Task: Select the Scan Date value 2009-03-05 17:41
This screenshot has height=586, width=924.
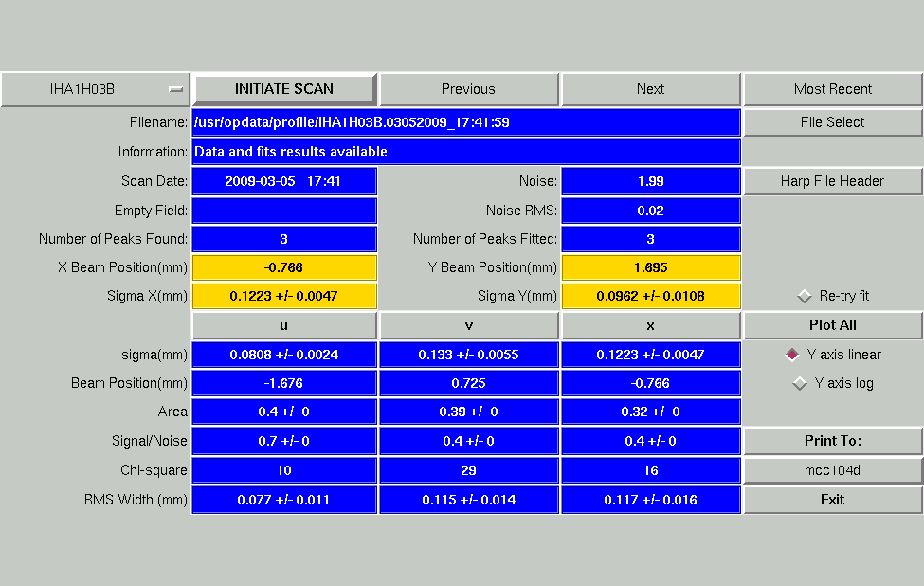Action: pos(284,181)
